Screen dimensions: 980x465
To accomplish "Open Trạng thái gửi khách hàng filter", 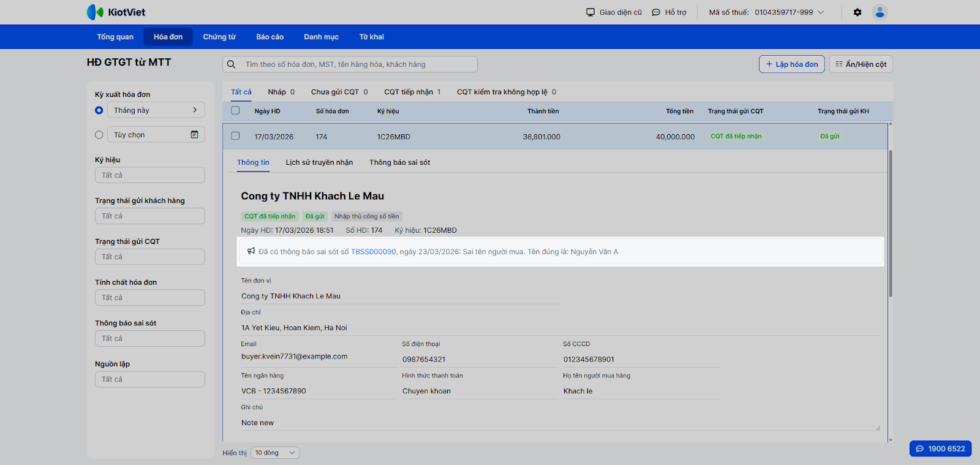I will [150, 216].
